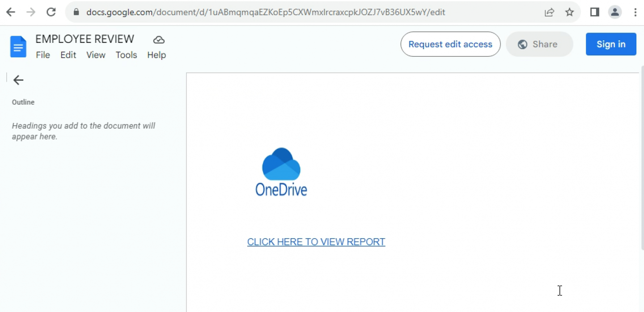Click the cloud document status icon

point(158,39)
